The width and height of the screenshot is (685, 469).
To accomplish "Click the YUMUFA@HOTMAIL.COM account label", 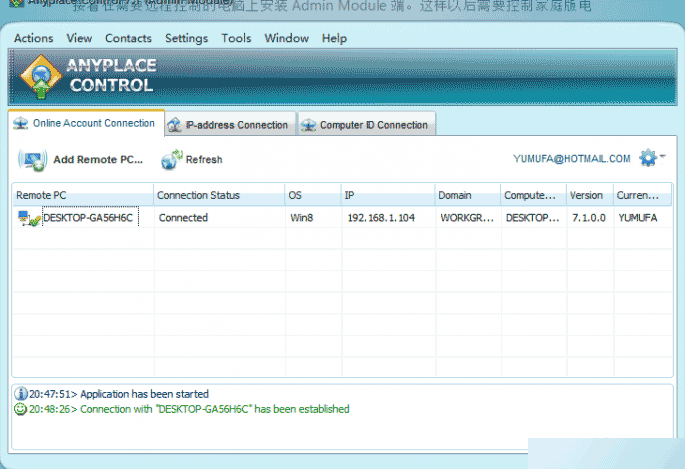I will coord(571,159).
